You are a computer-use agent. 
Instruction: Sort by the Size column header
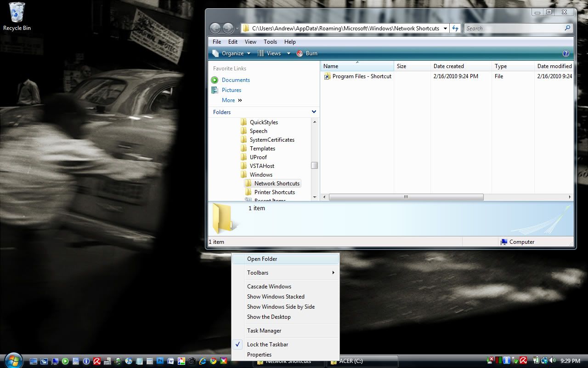412,66
